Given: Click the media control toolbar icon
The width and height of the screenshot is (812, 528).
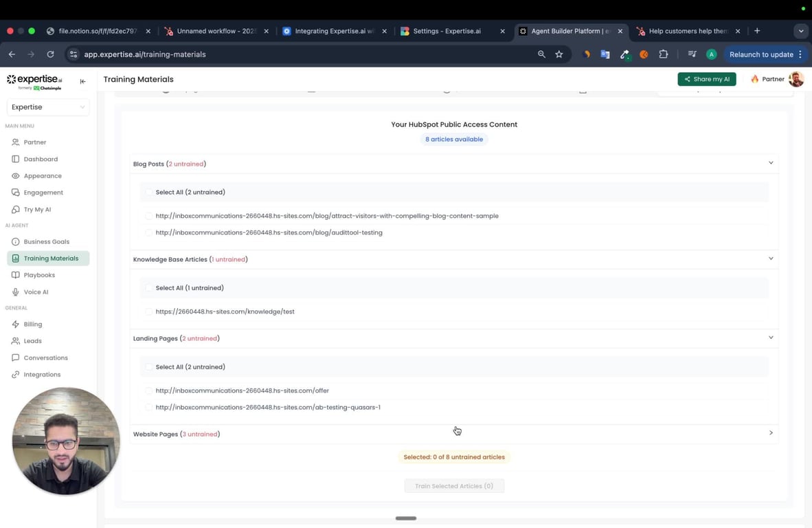Looking at the screenshot, I should click(x=692, y=54).
